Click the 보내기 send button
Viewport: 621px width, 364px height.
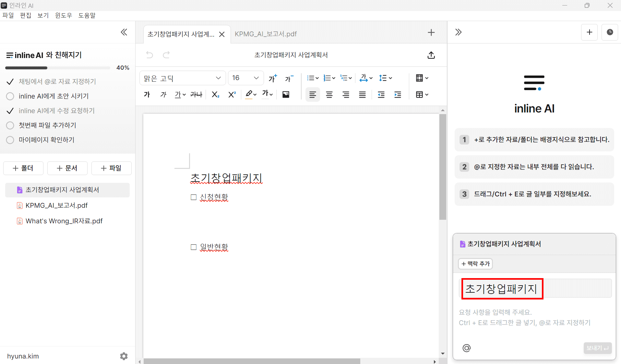[x=597, y=348]
